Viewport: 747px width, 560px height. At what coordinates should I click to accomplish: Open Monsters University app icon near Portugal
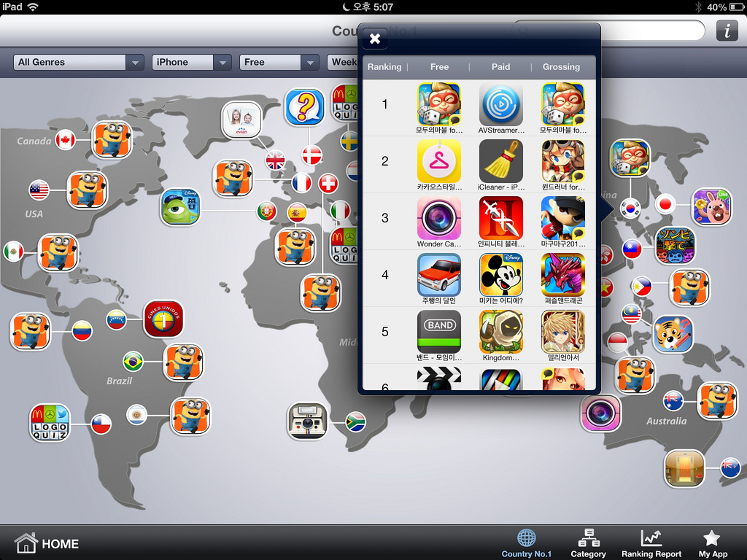(x=181, y=207)
